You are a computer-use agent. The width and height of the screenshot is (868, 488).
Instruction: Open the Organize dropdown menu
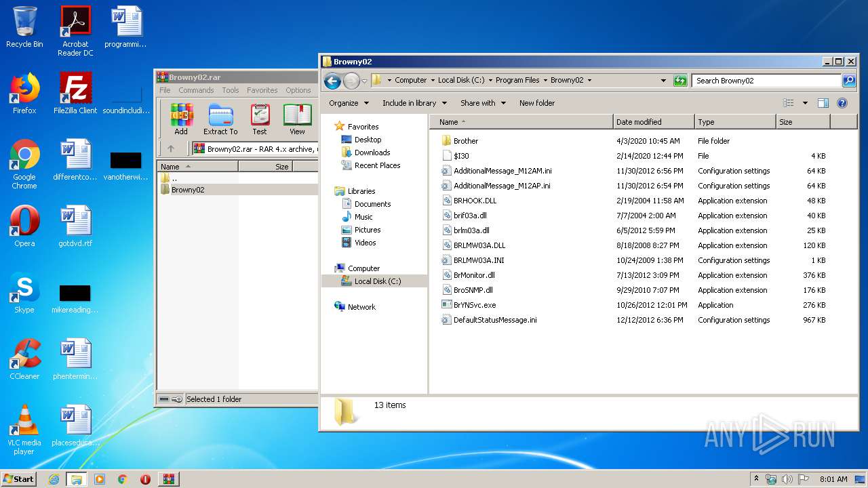[x=349, y=103]
